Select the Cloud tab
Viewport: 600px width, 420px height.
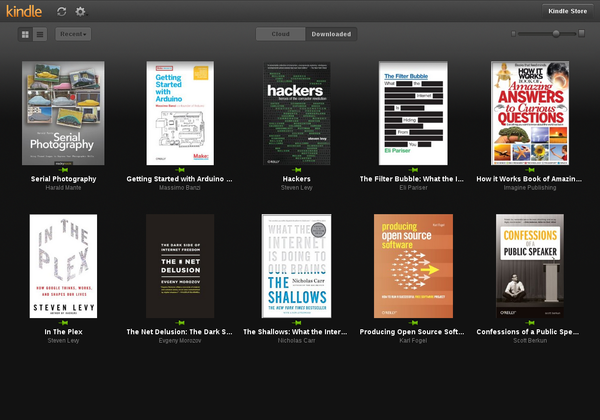coord(280,34)
